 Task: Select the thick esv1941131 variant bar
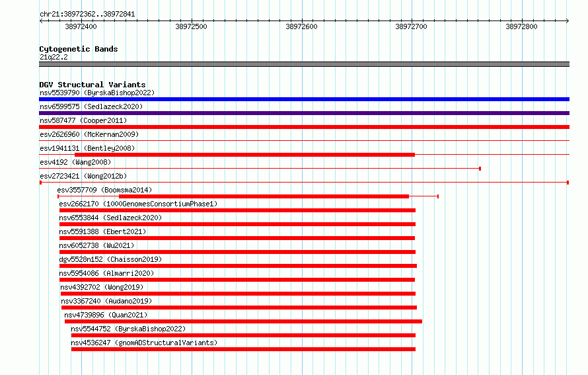(x=245, y=155)
